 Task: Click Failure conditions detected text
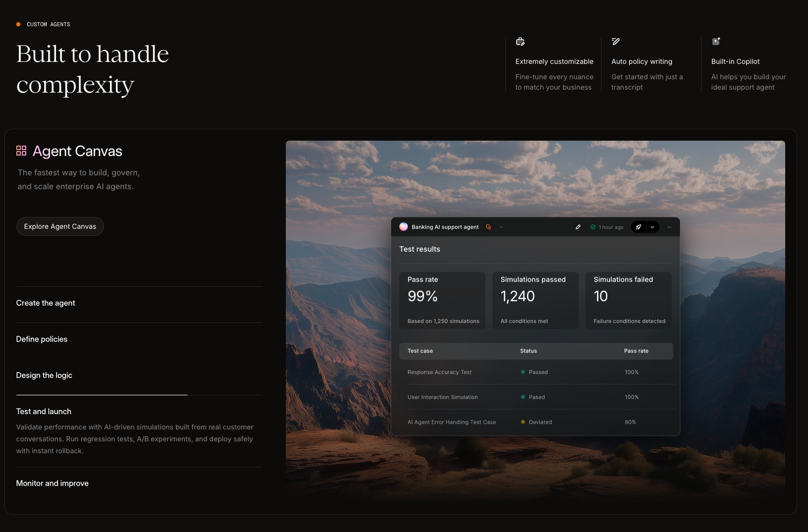(x=630, y=321)
